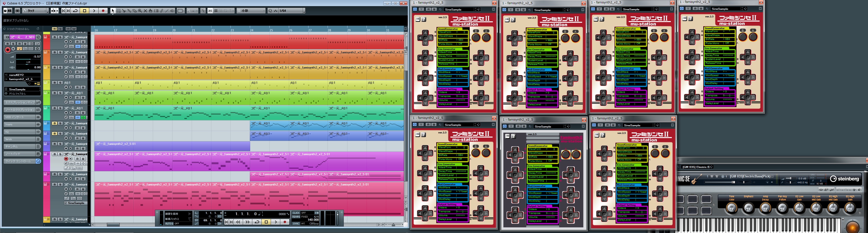Select the Draw pencil tool
This screenshot has width=868, height=233.
162,11
